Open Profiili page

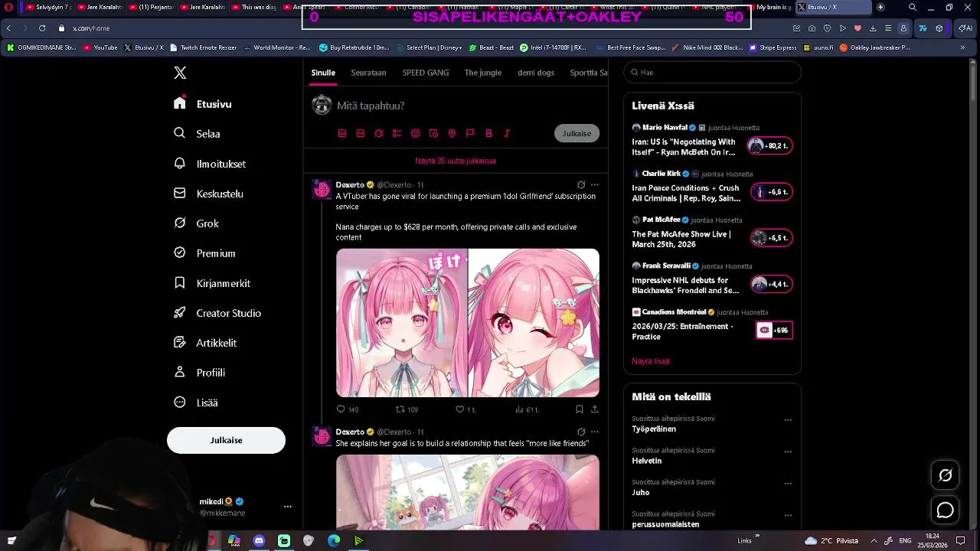200,373
